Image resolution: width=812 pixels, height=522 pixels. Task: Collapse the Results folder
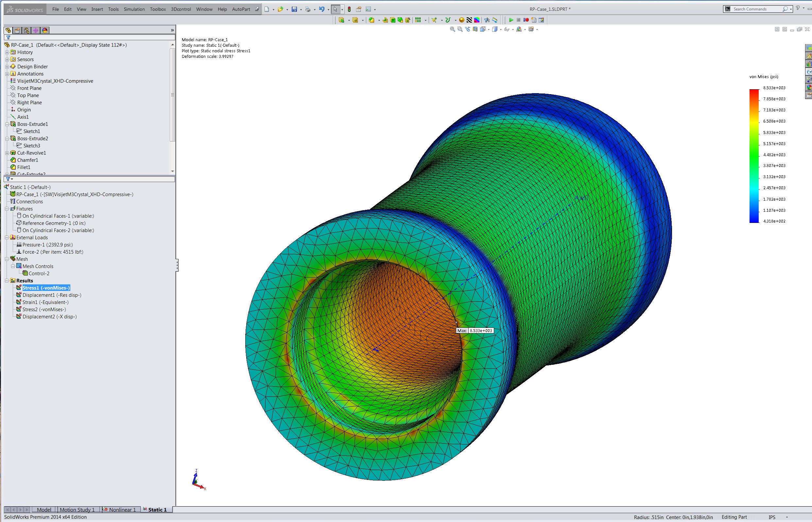point(7,281)
